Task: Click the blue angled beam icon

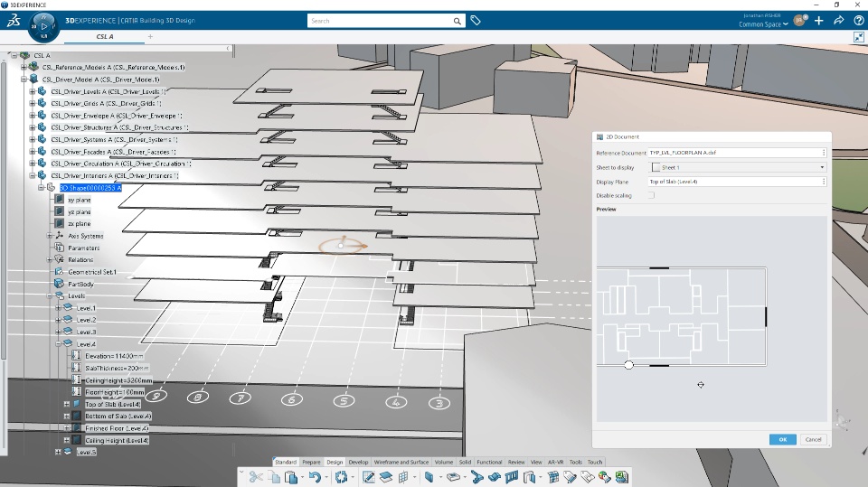Action: tap(477, 477)
